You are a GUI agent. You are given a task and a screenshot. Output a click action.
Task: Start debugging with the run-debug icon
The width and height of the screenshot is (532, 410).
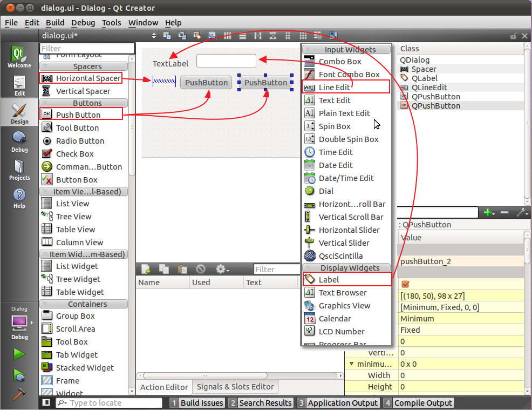click(19, 375)
